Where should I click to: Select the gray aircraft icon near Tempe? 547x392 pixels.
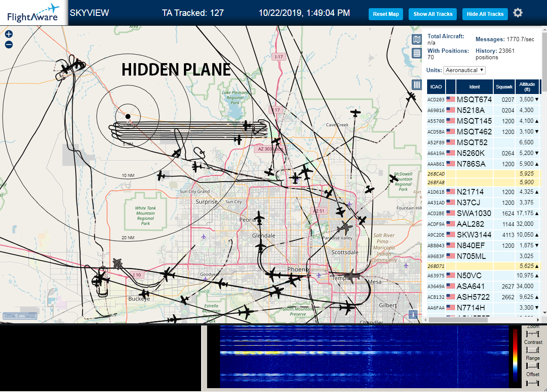351,276
